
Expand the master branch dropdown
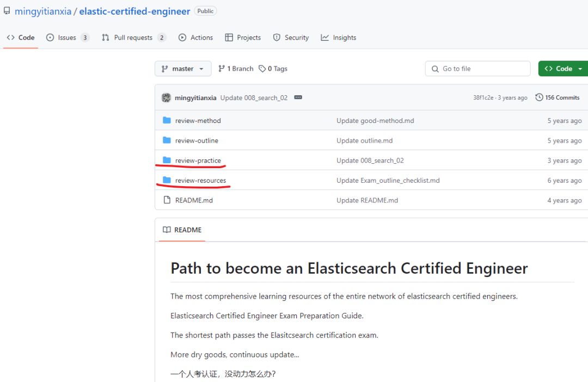tap(183, 69)
